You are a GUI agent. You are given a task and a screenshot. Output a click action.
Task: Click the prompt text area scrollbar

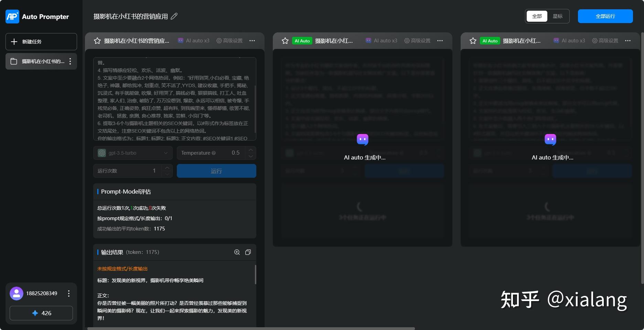[x=255, y=110]
